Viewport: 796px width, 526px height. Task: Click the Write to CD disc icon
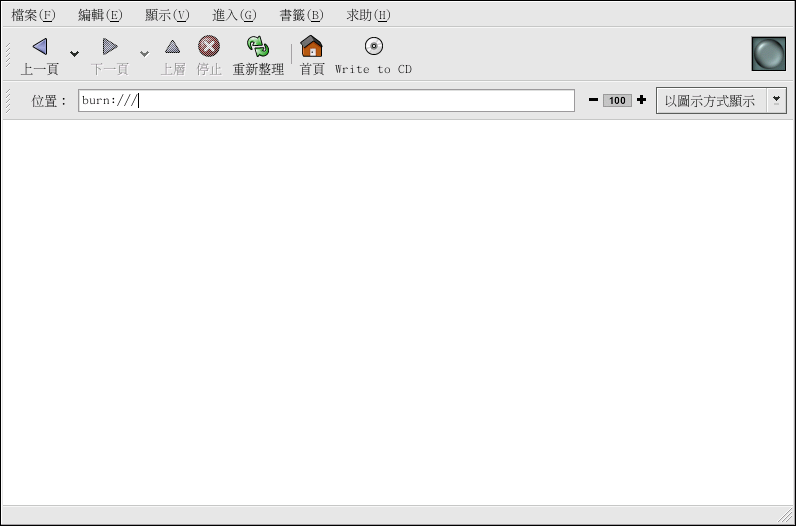click(x=373, y=46)
